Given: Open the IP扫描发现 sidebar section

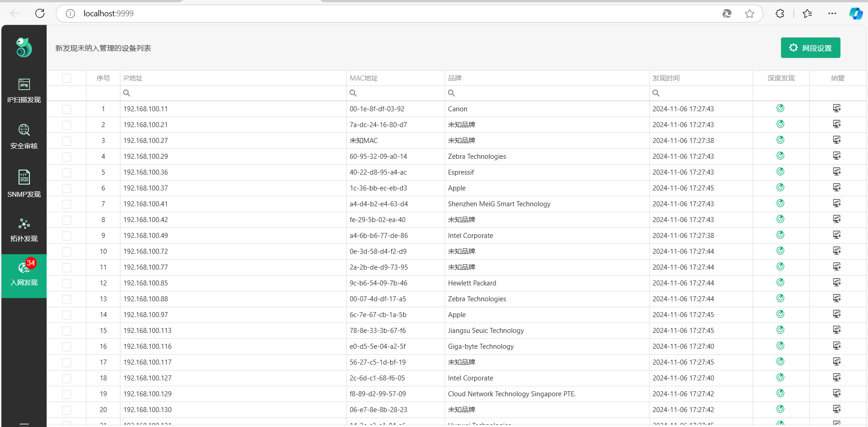Looking at the screenshot, I should (x=24, y=90).
